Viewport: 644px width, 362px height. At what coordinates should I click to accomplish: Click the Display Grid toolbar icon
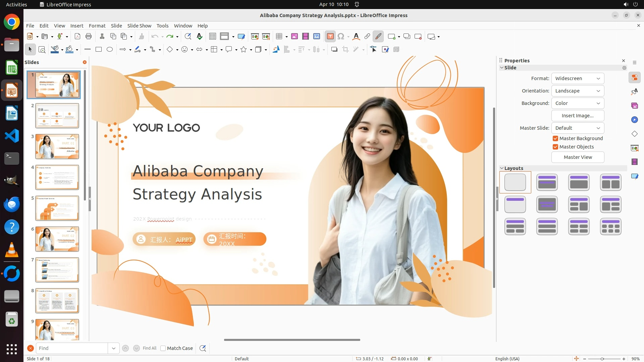pyautogui.click(x=212, y=37)
